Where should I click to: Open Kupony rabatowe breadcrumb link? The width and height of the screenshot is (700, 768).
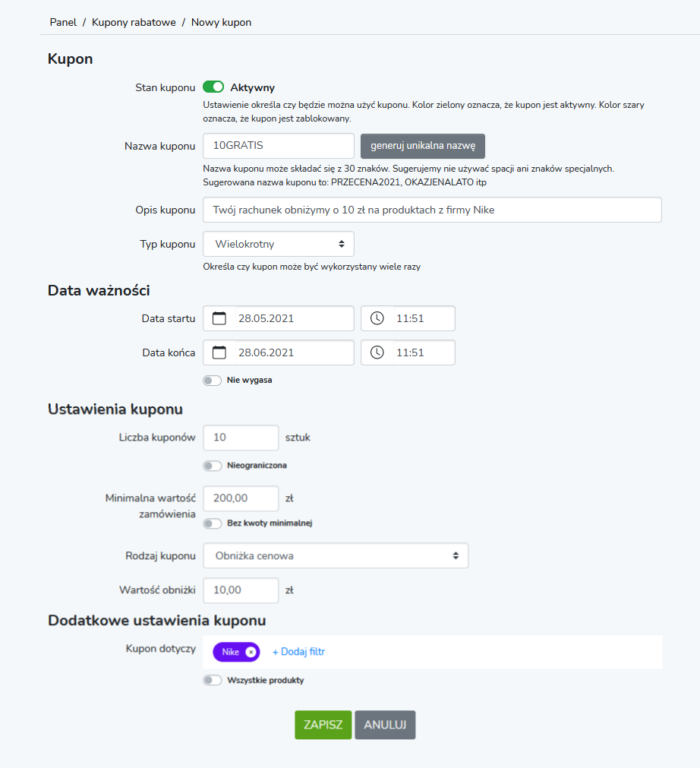pos(134,23)
